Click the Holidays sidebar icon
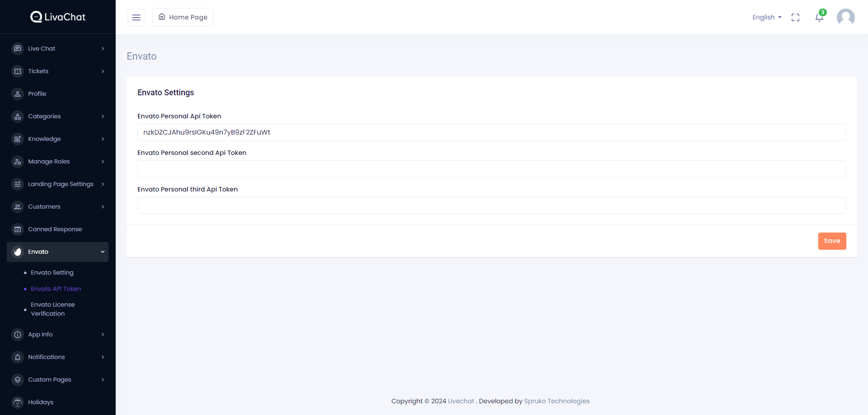 click(x=18, y=402)
